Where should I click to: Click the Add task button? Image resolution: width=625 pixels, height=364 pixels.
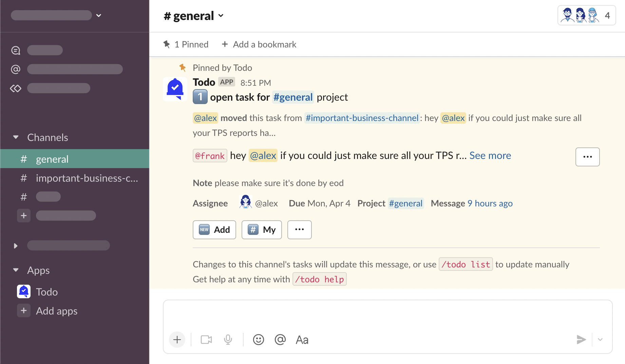[x=214, y=230]
